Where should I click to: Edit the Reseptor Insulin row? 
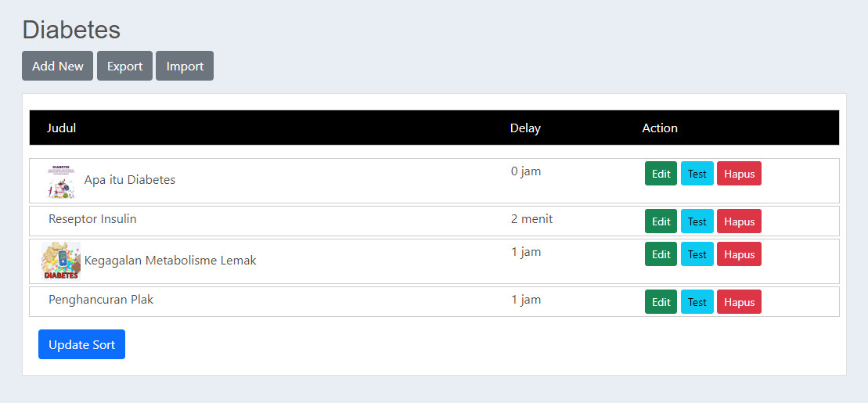[661, 221]
